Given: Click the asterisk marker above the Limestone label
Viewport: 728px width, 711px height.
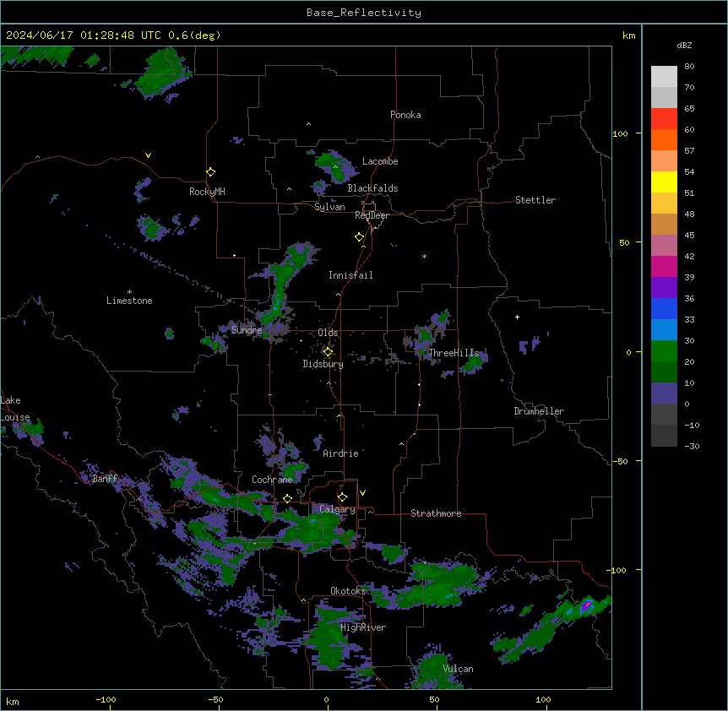Looking at the screenshot, I should [129, 292].
